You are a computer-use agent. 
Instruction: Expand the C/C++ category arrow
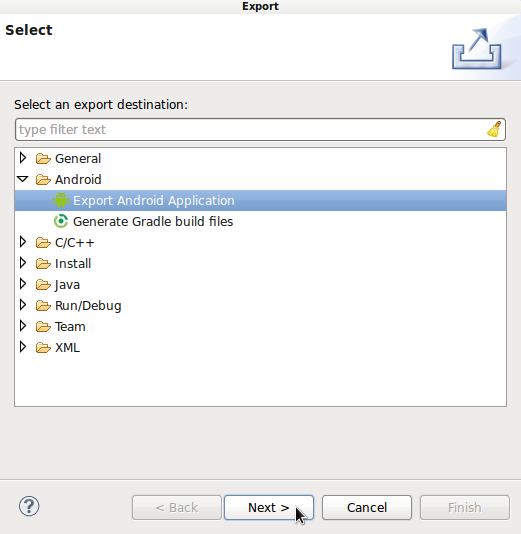23,242
